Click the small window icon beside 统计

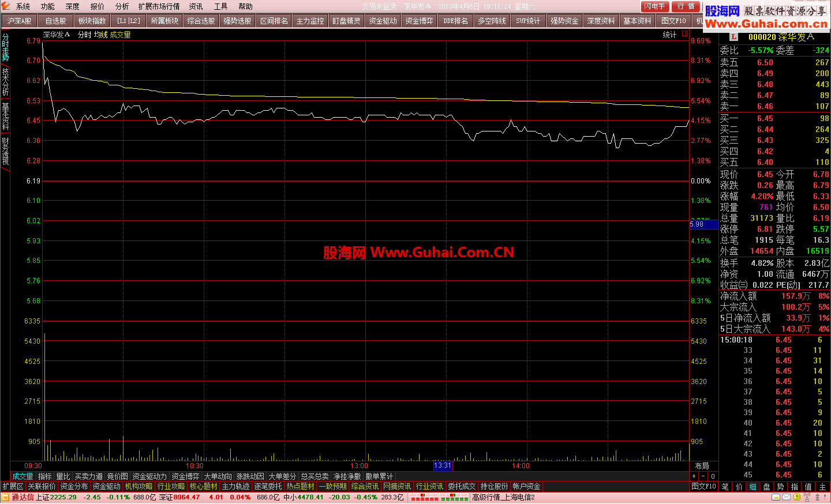click(684, 34)
